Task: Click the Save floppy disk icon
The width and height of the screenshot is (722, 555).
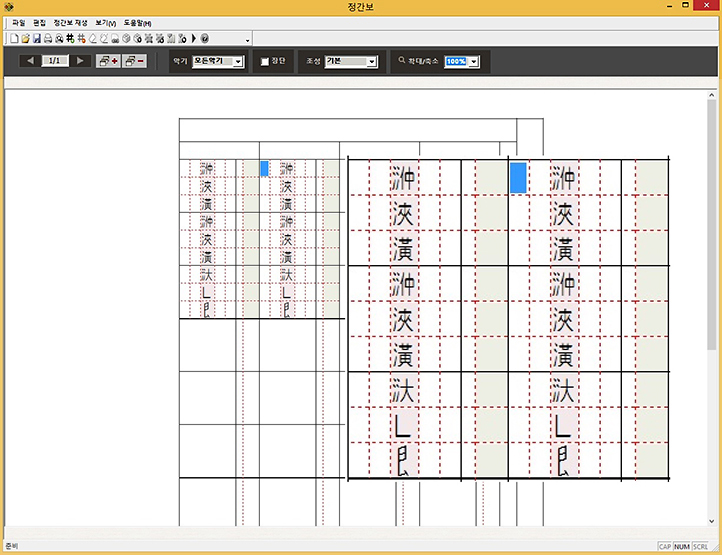Action: (x=37, y=39)
